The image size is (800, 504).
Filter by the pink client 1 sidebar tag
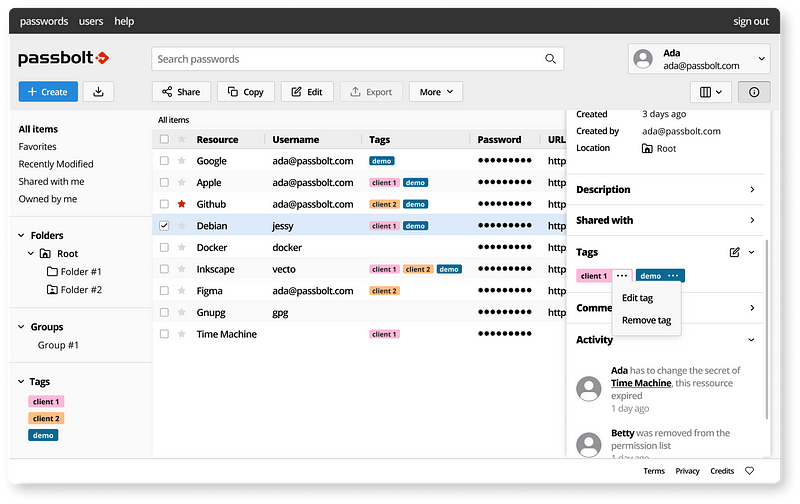[46, 401]
